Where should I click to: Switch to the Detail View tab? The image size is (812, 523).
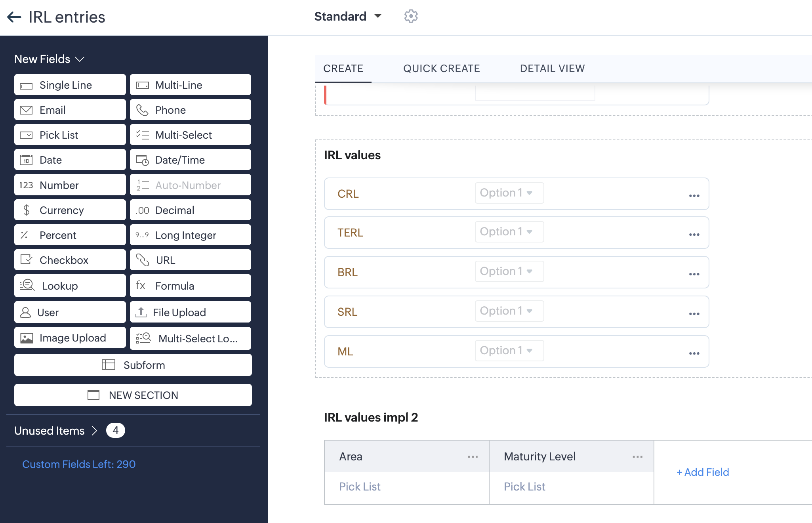coord(552,69)
